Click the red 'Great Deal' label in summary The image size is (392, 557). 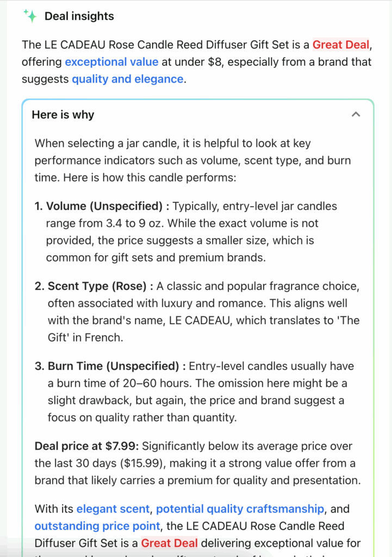[x=340, y=45]
